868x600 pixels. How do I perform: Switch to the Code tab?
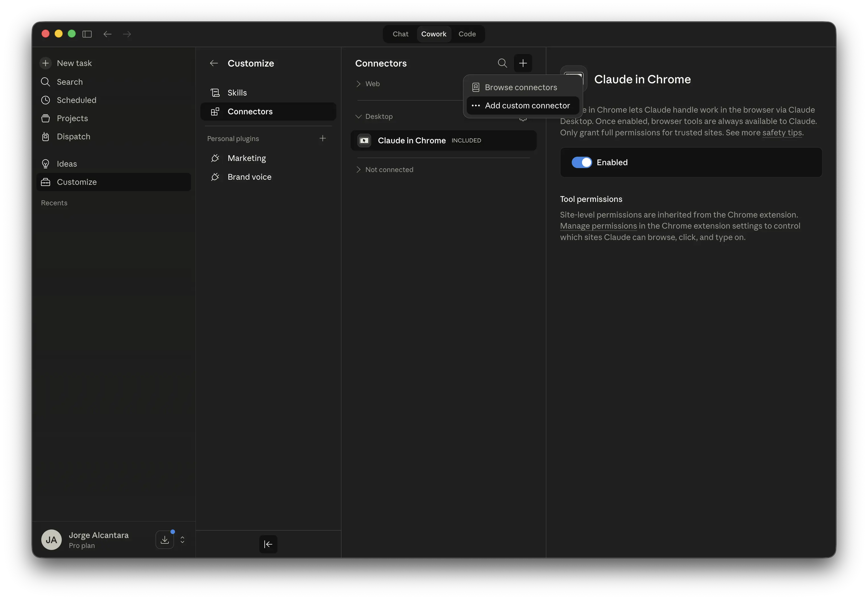pyautogui.click(x=467, y=34)
